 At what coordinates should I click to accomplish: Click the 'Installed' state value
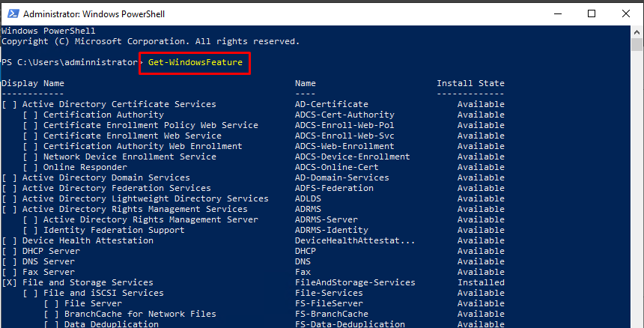coord(481,282)
